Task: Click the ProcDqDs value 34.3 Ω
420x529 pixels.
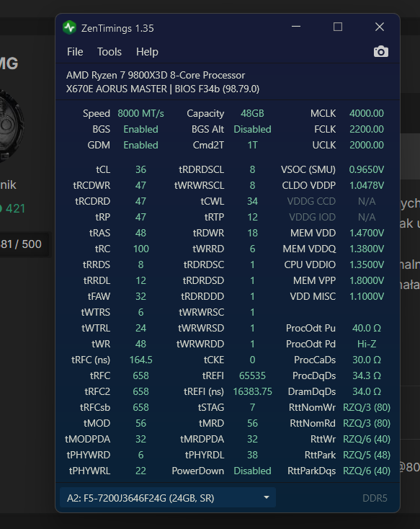Action: tap(367, 375)
